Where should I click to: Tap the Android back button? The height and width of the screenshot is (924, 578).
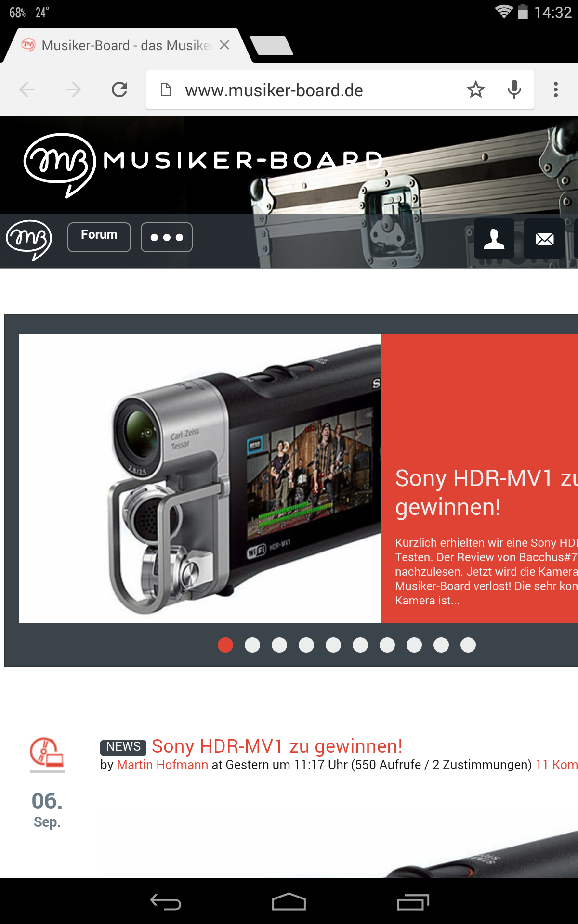[166, 902]
